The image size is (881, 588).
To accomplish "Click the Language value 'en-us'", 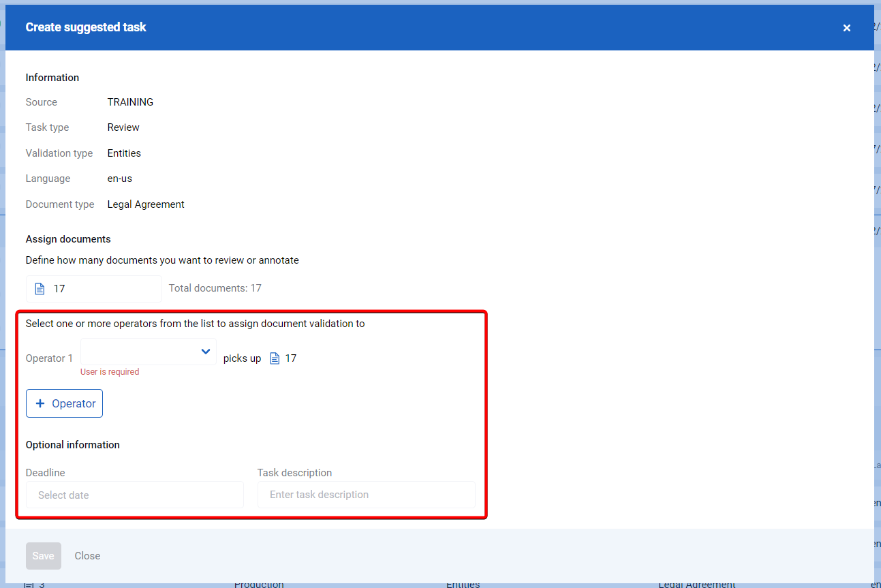I will pos(120,179).
